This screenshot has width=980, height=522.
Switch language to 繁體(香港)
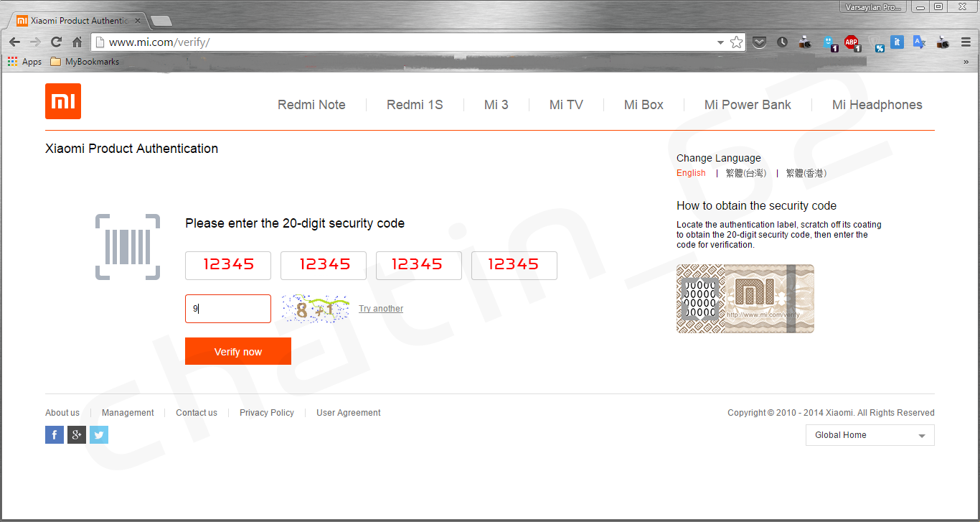[806, 173]
